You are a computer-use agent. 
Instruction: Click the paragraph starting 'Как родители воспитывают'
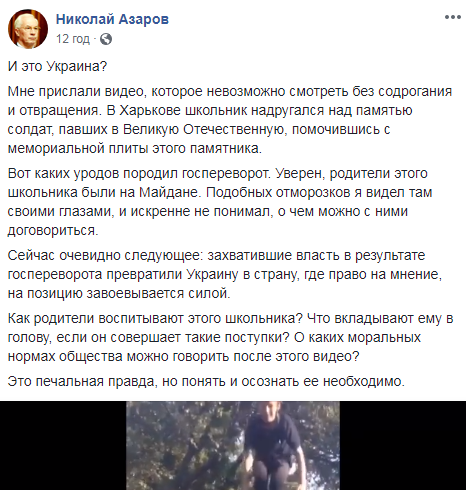coord(231,337)
